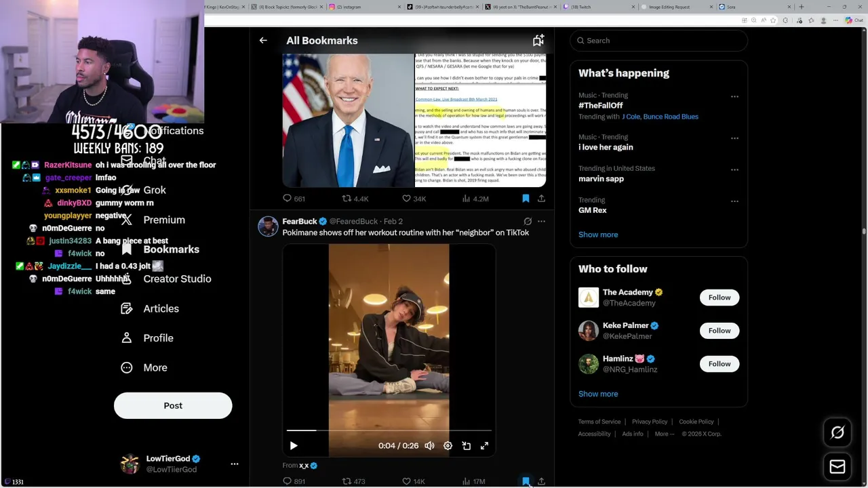The height and width of the screenshot is (488, 868).
Task: Open more options for 'GM Rex' trend
Action: (734, 201)
